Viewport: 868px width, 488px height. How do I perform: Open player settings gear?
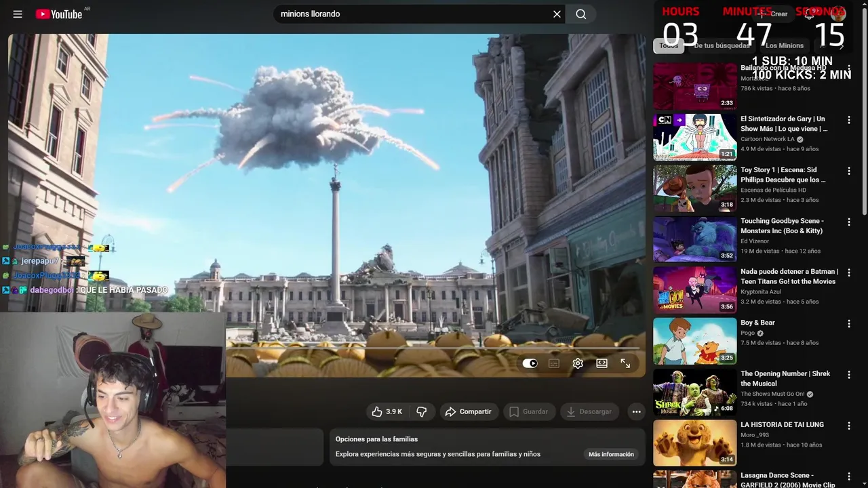click(578, 363)
